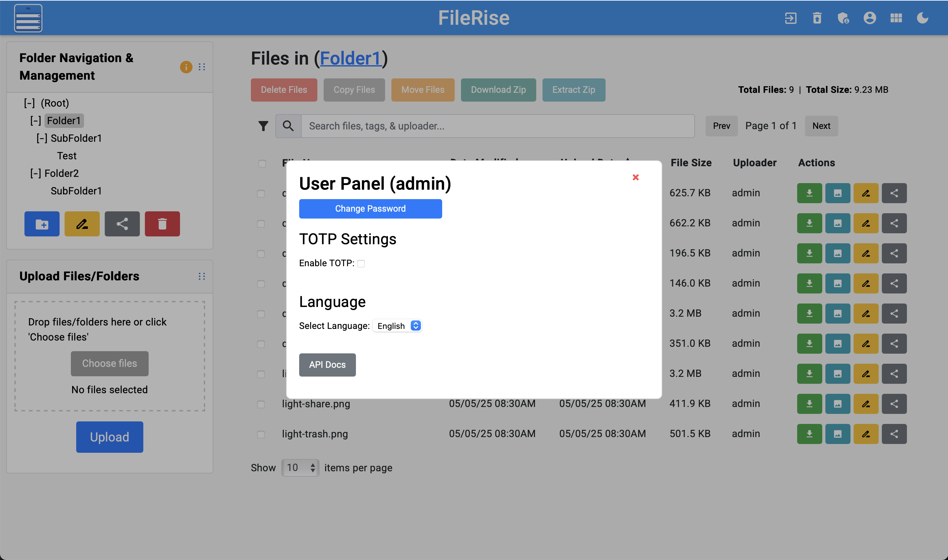
Task: Toggle dark mode moon icon
Action: click(922, 18)
